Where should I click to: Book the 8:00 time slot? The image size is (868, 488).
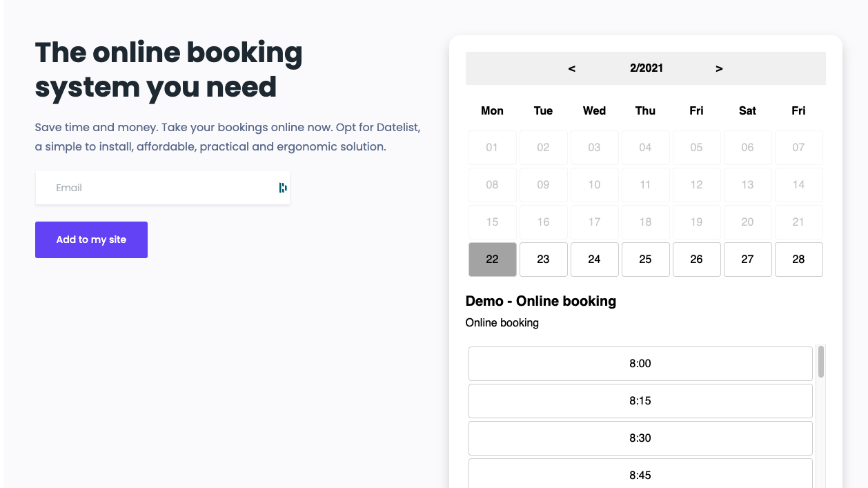pyautogui.click(x=640, y=364)
